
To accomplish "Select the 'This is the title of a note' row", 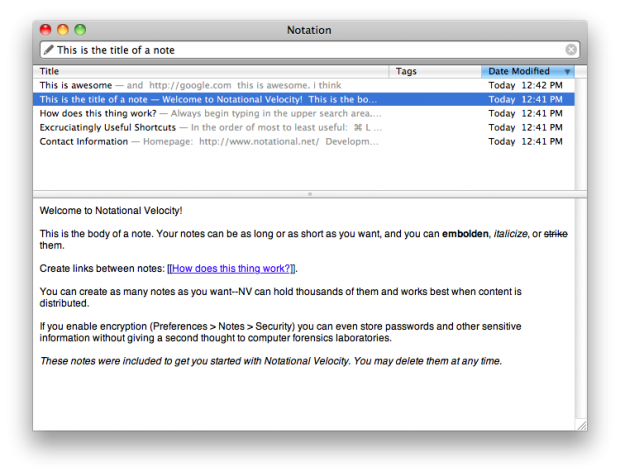I will (304, 99).
